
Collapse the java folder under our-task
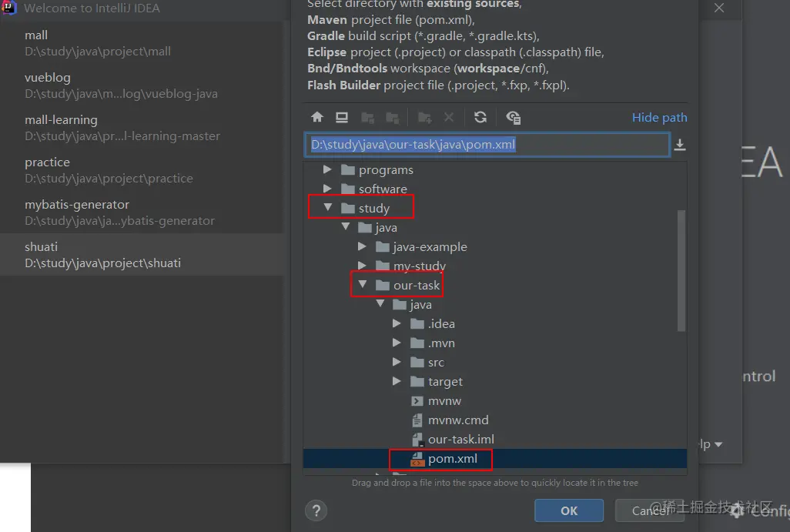coord(380,304)
